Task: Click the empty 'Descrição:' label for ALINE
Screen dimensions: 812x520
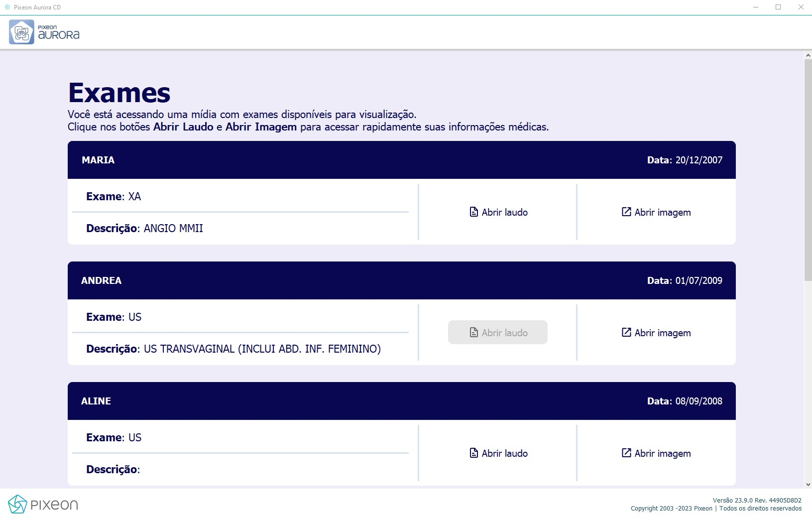Action: click(x=113, y=469)
